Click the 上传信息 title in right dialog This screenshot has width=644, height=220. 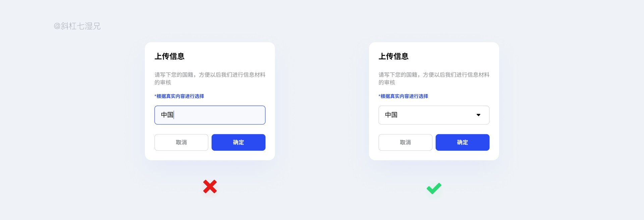[x=393, y=56]
